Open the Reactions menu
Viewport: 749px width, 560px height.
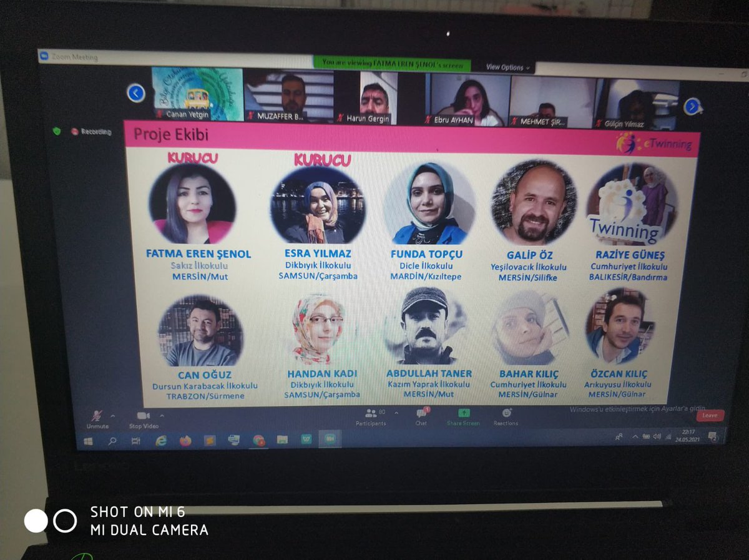[506, 416]
